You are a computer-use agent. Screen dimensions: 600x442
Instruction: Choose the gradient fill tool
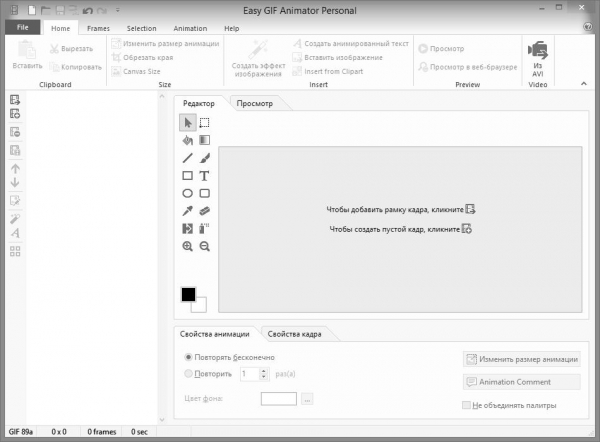point(204,140)
